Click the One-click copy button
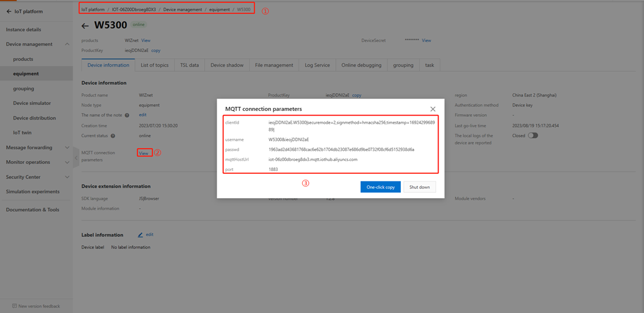The height and width of the screenshot is (313, 644). [x=380, y=187]
